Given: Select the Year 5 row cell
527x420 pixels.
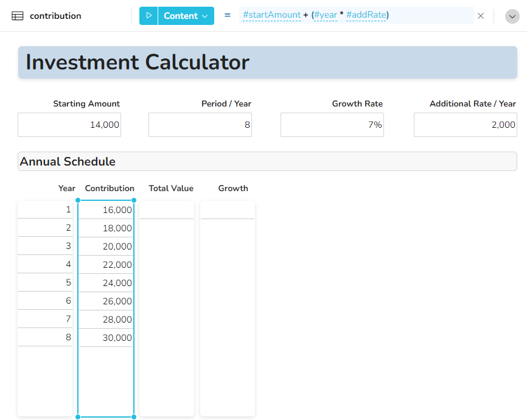Looking at the screenshot, I should (x=45, y=282).
